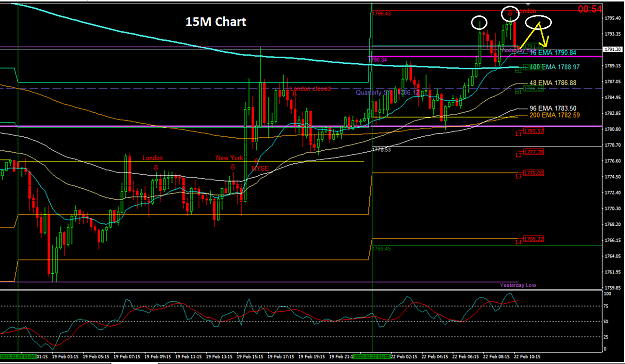Click the "19 Feb 07:15" time label

(x=127, y=356)
